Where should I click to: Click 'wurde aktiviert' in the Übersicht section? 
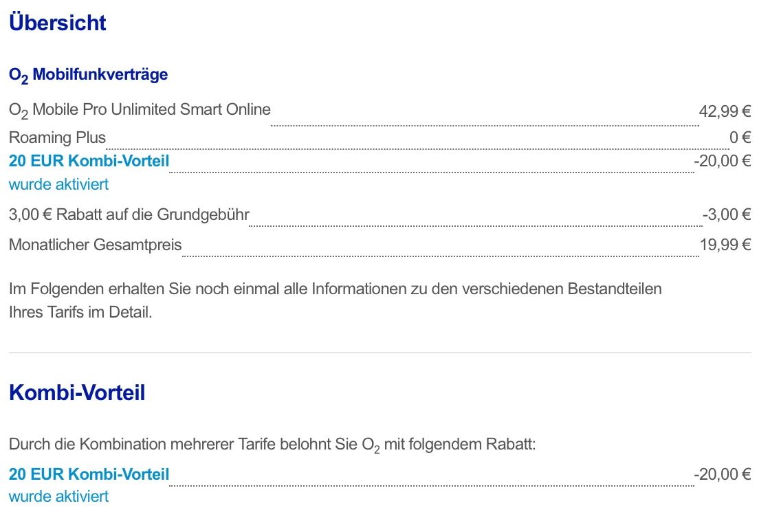pos(58,184)
